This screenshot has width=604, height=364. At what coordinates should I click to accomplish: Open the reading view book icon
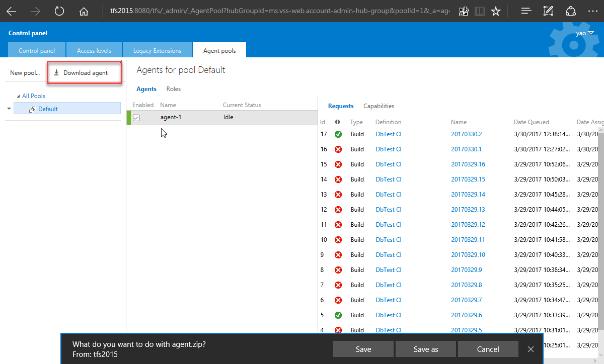pyautogui.click(x=480, y=11)
